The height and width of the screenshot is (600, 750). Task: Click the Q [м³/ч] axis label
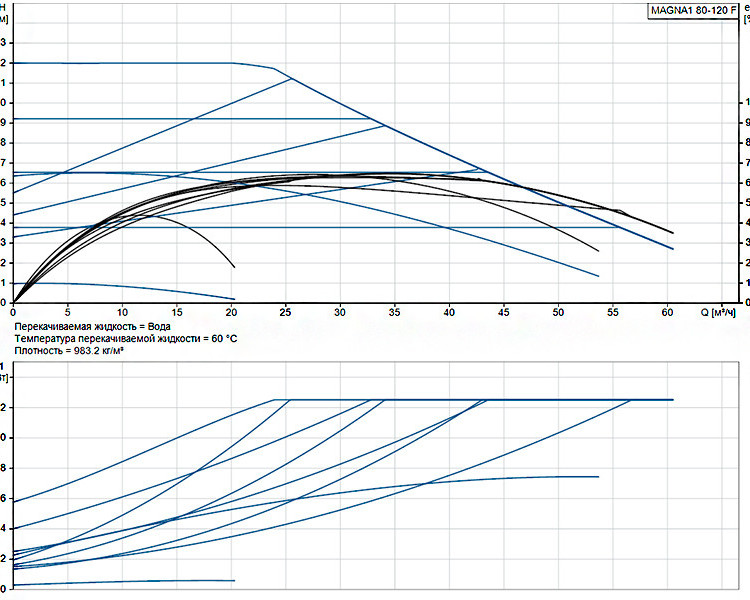(x=718, y=312)
